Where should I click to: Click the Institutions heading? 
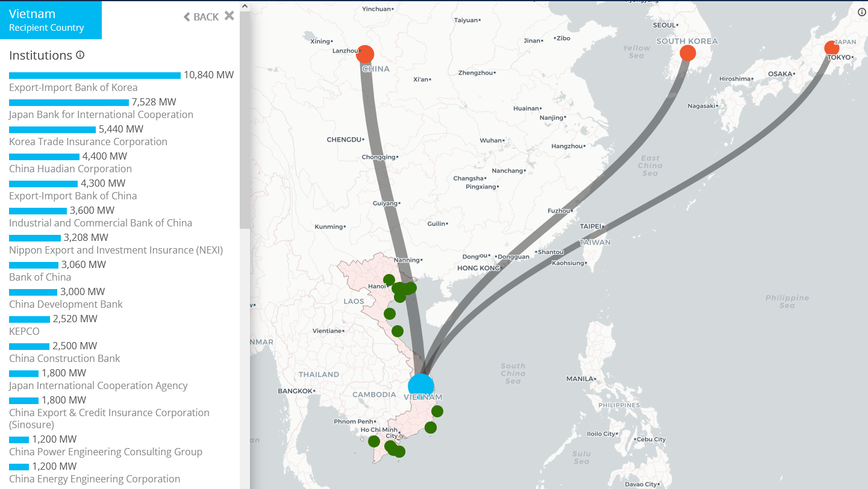[40, 55]
